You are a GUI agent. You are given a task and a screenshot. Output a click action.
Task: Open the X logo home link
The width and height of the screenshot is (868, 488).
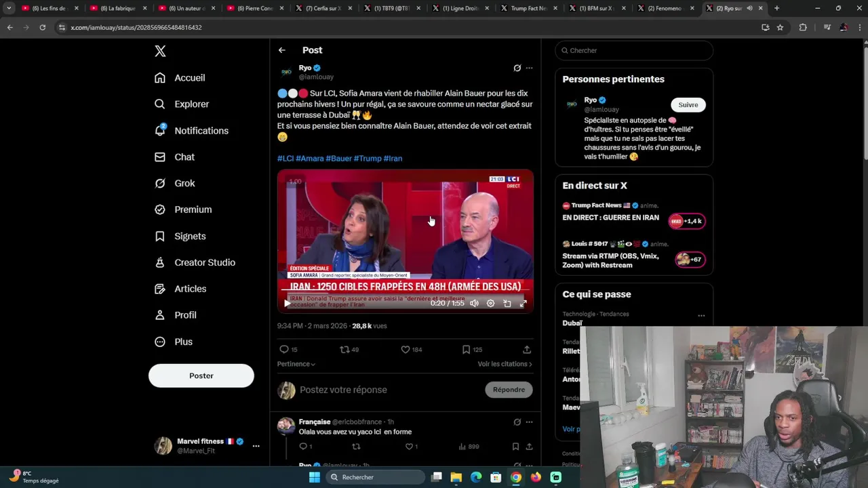tap(160, 51)
